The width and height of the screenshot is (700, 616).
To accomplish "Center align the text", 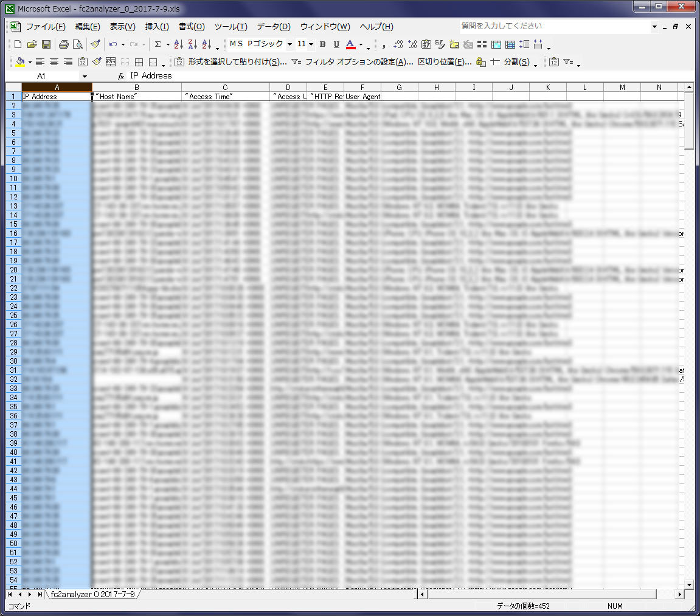I will (x=54, y=62).
